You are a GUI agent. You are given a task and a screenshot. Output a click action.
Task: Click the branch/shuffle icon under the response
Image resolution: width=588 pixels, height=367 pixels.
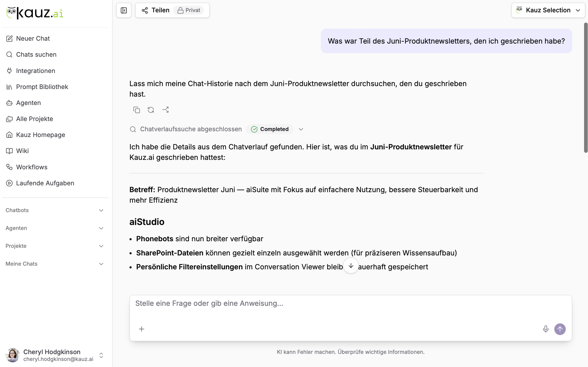coord(165,110)
